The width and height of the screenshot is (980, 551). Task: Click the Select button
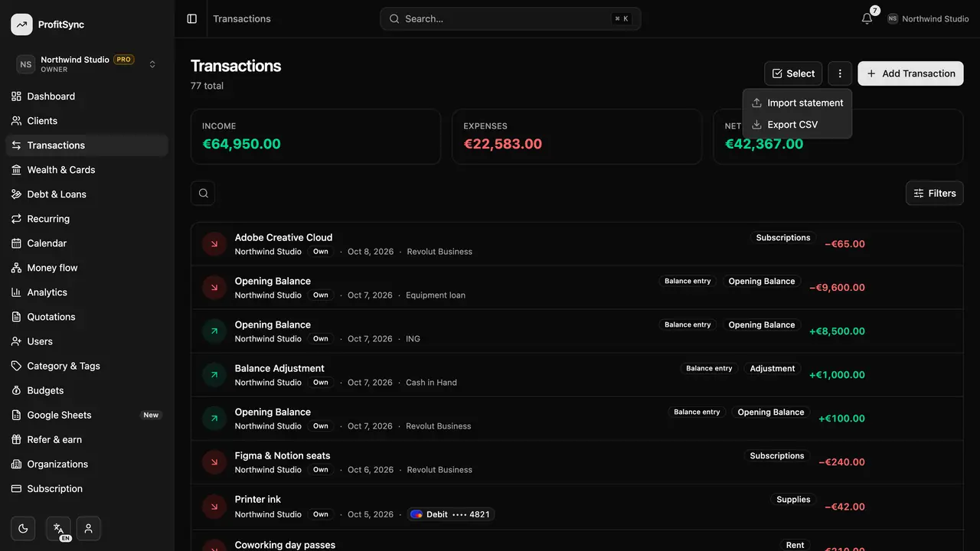point(793,73)
